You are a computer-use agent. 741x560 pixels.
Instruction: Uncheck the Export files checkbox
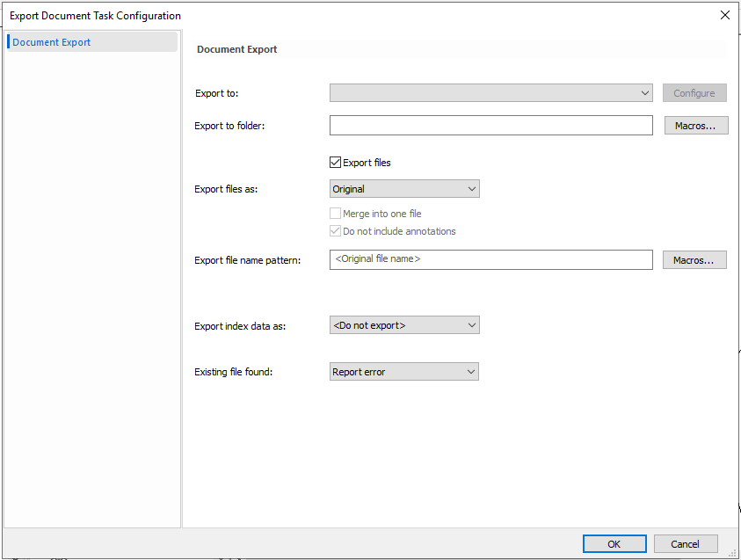click(x=335, y=163)
